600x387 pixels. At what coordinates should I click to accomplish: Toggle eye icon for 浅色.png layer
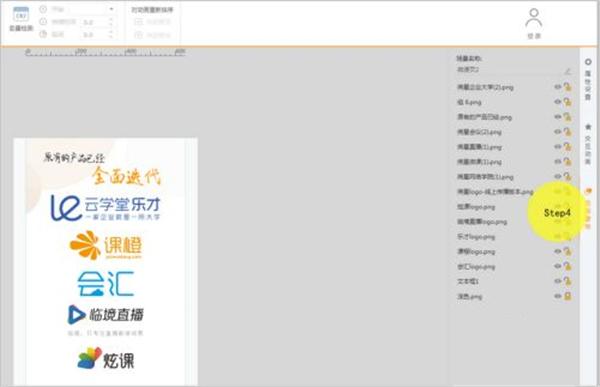pos(558,296)
